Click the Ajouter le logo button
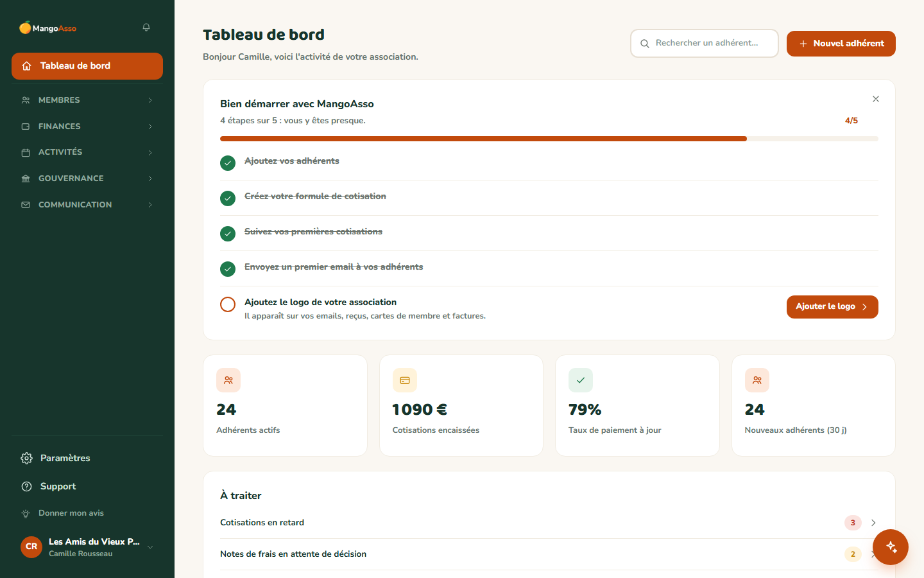Viewport: 924px width, 578px height. pos(832,307)
